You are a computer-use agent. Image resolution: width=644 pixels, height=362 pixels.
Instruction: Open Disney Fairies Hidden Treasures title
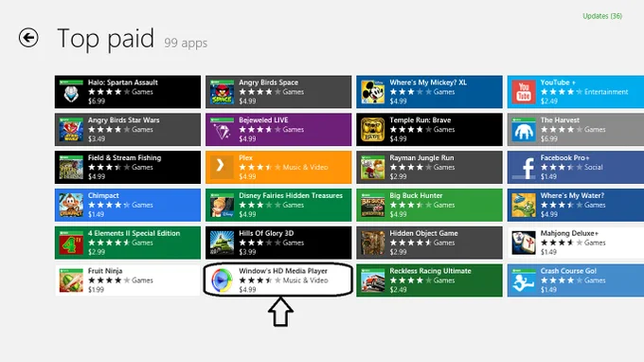(291, 195)
